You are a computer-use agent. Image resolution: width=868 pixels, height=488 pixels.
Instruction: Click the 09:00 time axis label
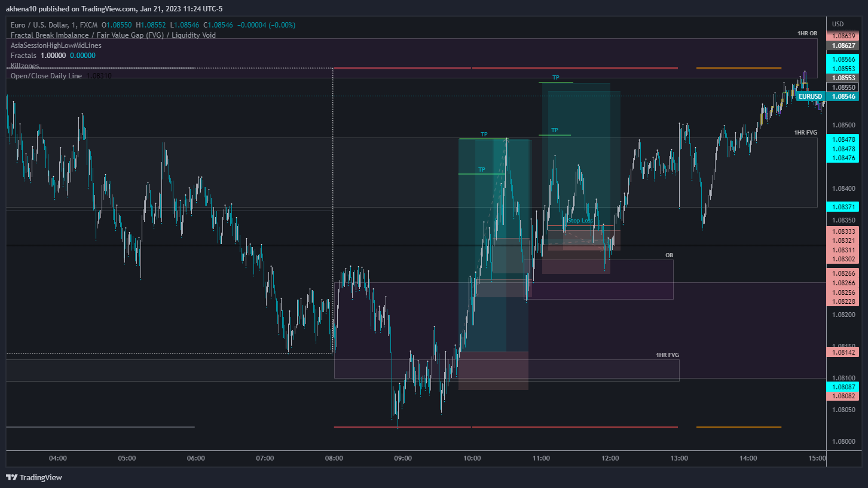403,458
